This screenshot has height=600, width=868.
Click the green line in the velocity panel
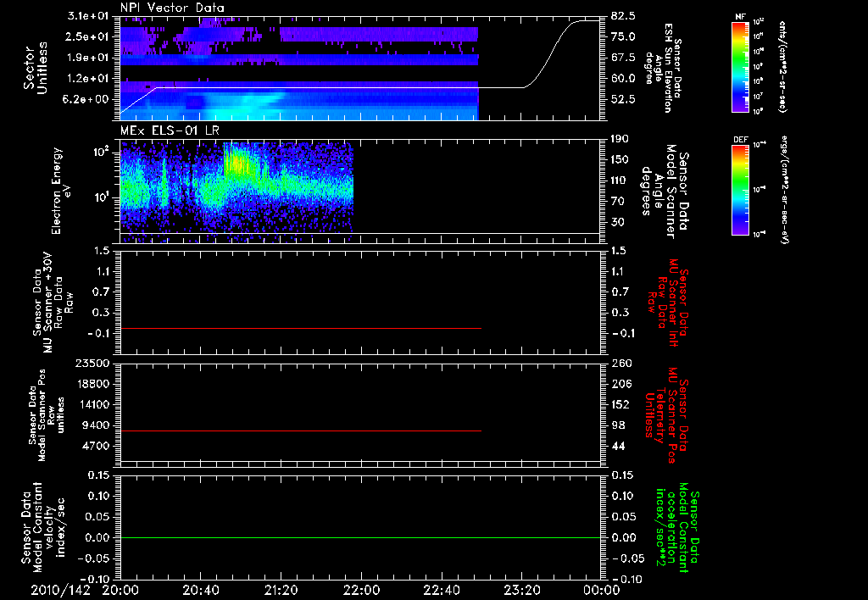(x=360, y=537)
